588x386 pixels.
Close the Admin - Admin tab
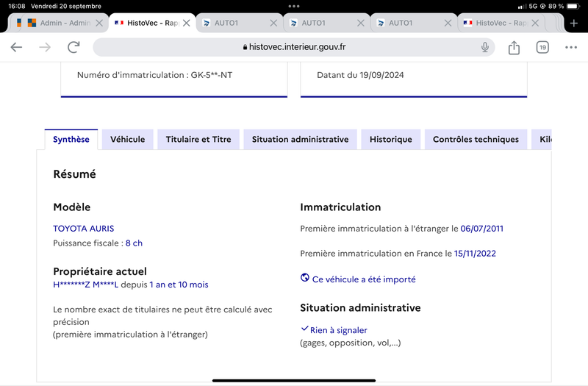point(99,24)
